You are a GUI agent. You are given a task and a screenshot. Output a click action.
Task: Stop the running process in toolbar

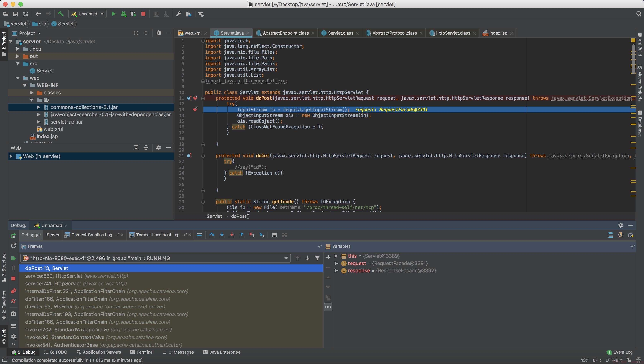(x=143, y=14)
